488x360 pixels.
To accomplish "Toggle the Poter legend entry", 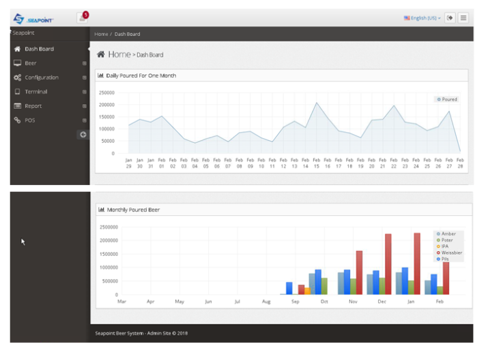I will point(445,240).
